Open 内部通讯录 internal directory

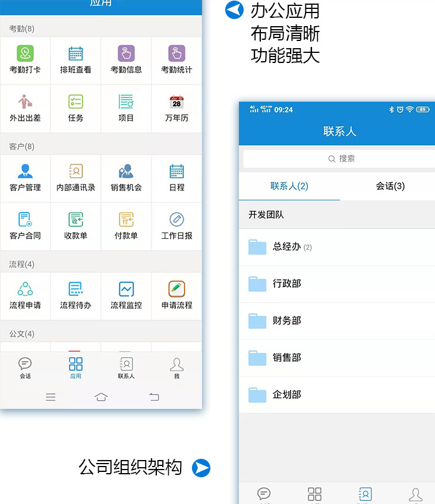coord(75,178)
